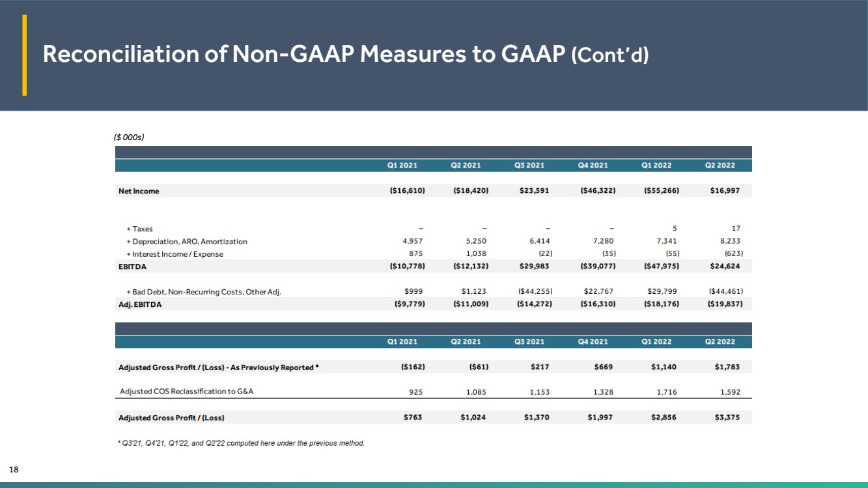Click the Q1 2021 header in top table
This screenshot has height=488, width=868.
click(402, 165)
